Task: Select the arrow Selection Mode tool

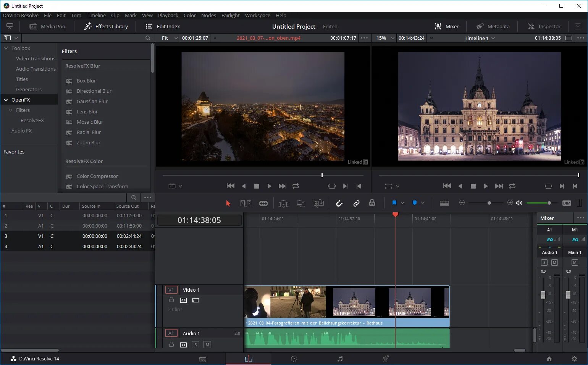Action: click(x=228, y=203)
